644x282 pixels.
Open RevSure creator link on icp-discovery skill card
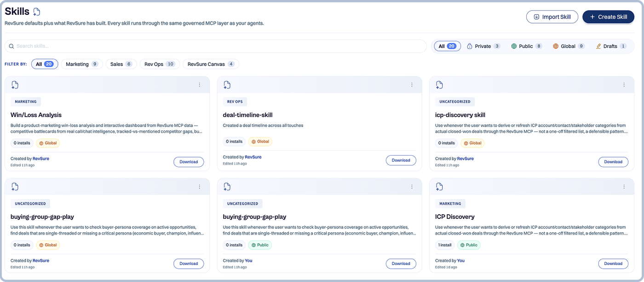(x=466, y=159)
